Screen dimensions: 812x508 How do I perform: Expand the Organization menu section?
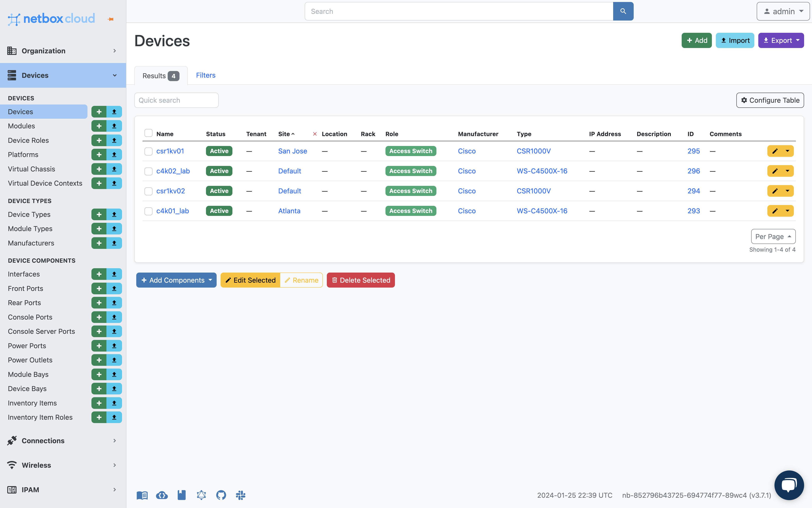(x=63, y=51)
